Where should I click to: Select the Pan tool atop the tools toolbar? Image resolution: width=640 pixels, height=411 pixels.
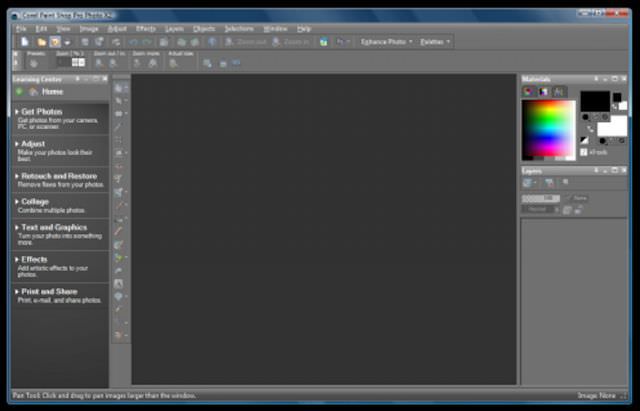(x=118, y=88)
